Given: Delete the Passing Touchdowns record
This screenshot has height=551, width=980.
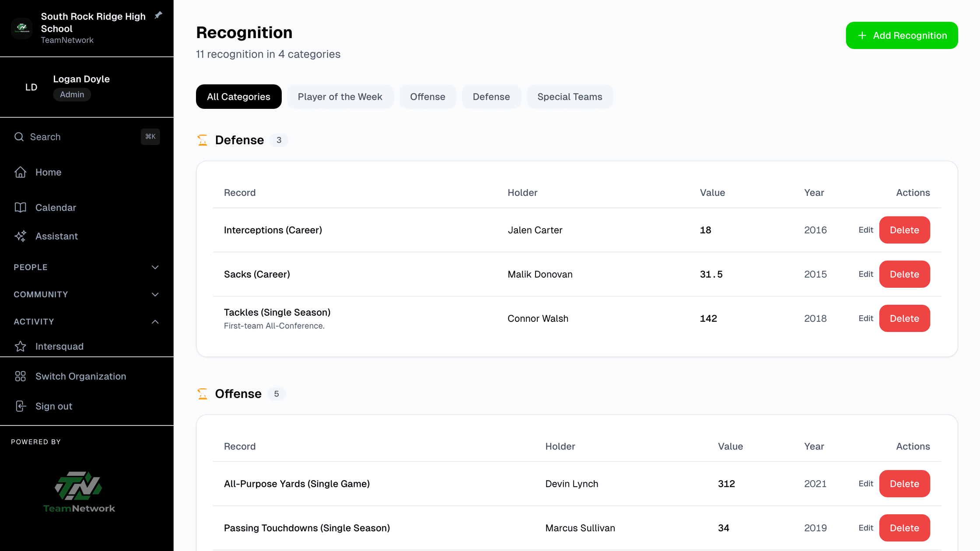Looking at the screenshot, I should (904, 528).
